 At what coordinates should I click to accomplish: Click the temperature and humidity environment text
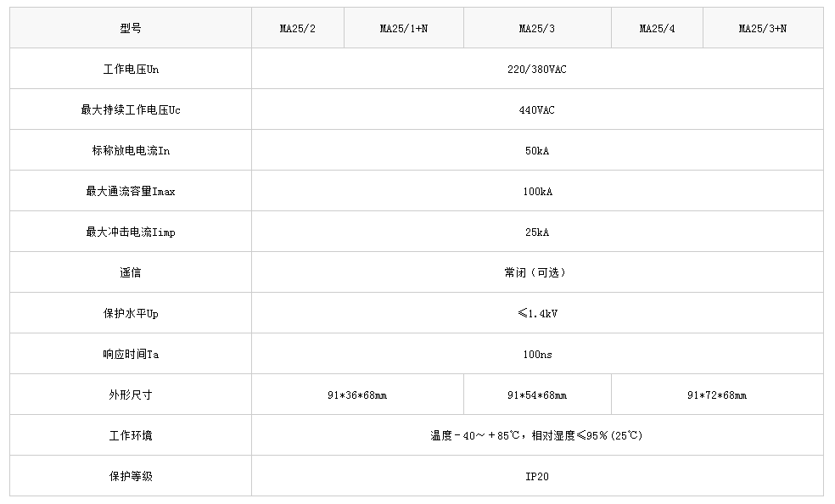[x=536, y=435]
